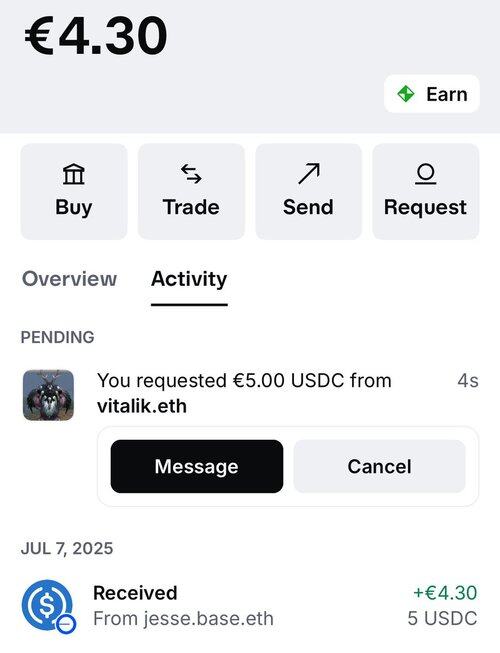500x653 pixels.
Task: Tap the Send button label
Action: (308, 207)
